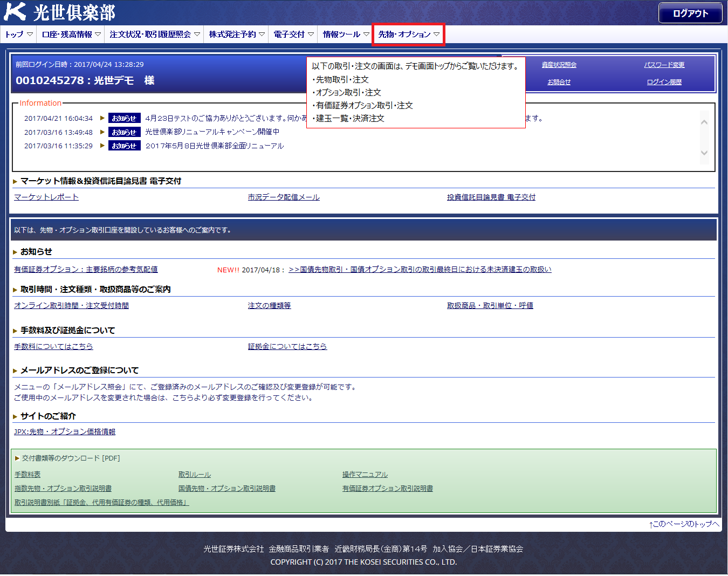This screenshot has width=728, height=576.
Task: Open the マーケットレポート link
Action: coord(46,197)
